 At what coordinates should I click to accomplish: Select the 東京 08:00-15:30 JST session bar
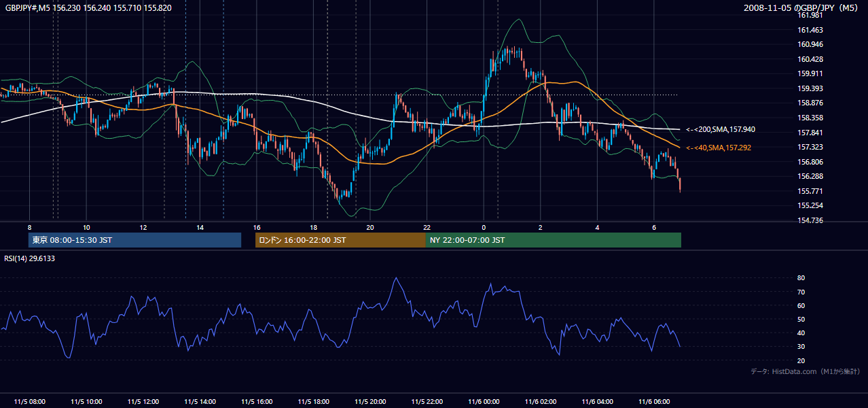coord(134,240)
